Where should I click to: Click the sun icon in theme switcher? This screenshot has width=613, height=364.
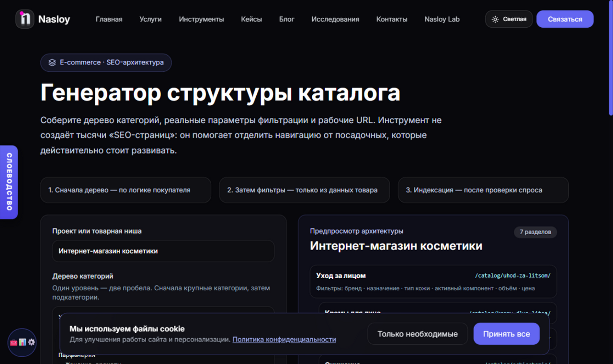pyautogui.click(x=495, y=19)
